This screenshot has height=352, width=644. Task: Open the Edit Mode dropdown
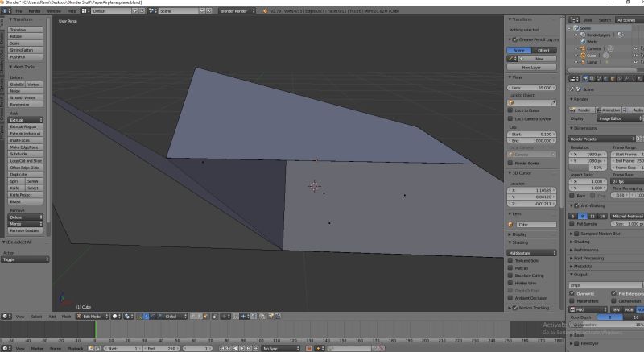[93, 317]
